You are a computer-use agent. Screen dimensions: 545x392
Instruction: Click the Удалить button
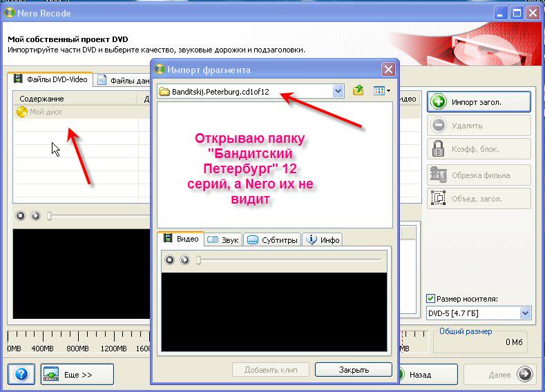pyautogui.click(x=479, y=126)
